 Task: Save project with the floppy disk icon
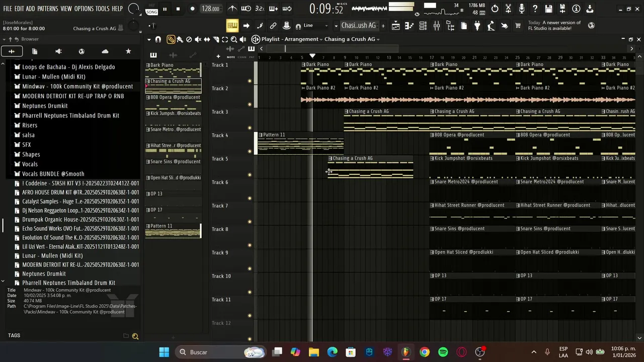coord(549,9)
